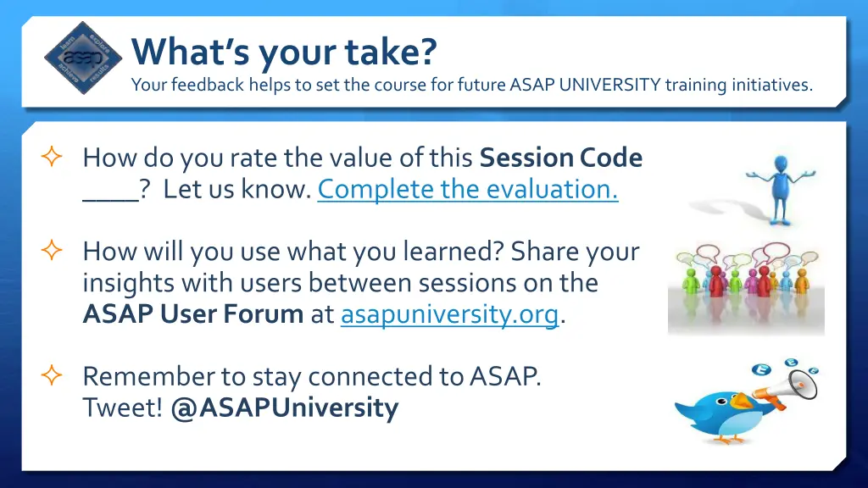Open the Complete the evaluation link

coord(468,189)
